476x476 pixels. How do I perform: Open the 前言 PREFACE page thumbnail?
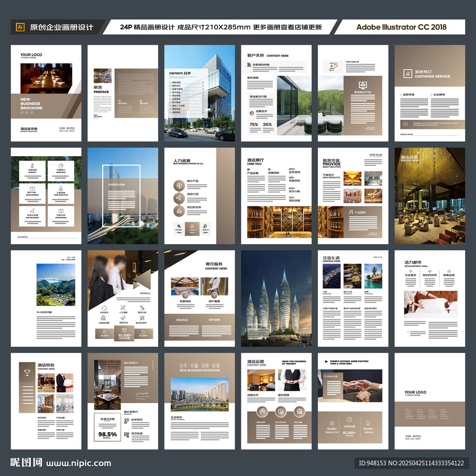pos(123,93)
